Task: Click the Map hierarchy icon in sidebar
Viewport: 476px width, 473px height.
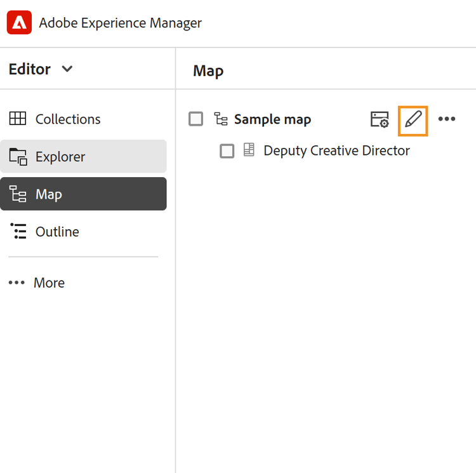Action: point(18,194)
